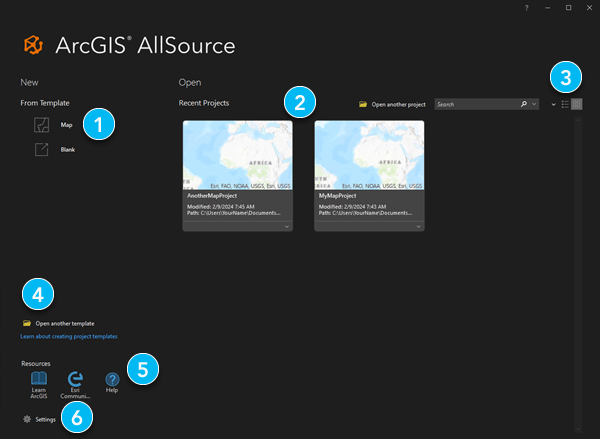Screen dimensions: 600x439
Task: Choose the Blank template icon
Action: point(41,149)
